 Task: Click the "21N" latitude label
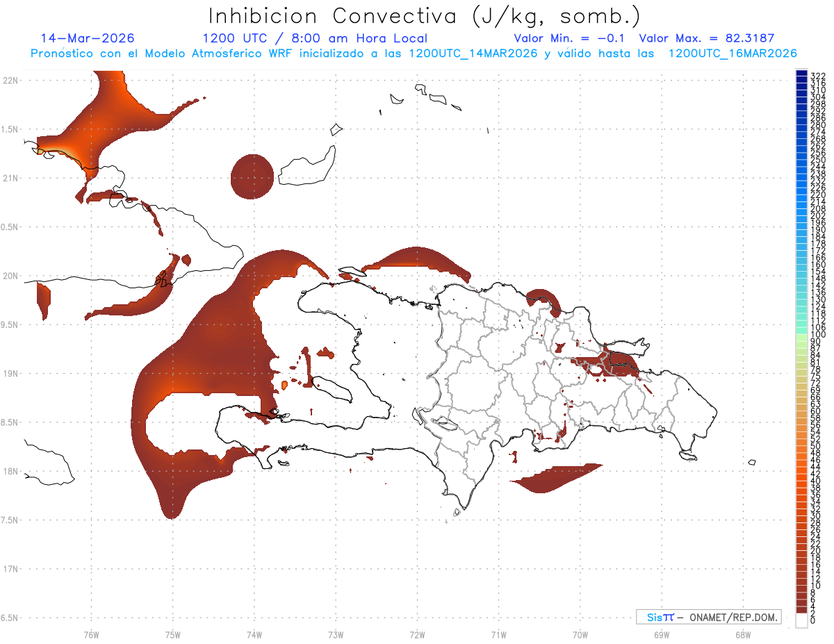10,178
